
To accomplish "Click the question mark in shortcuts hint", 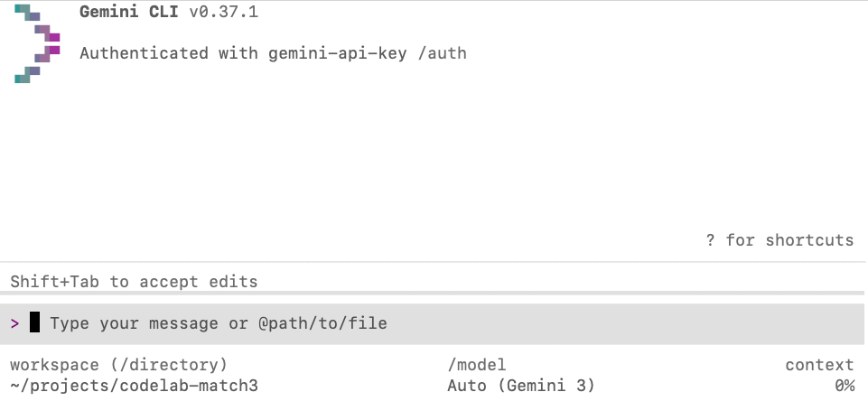I will 711,240.
